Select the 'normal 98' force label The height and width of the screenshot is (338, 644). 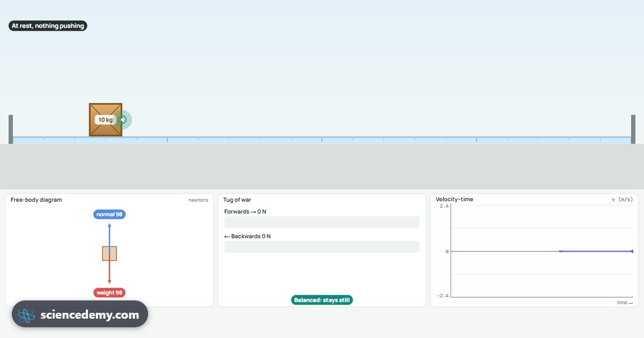click(x=109, y=215)
